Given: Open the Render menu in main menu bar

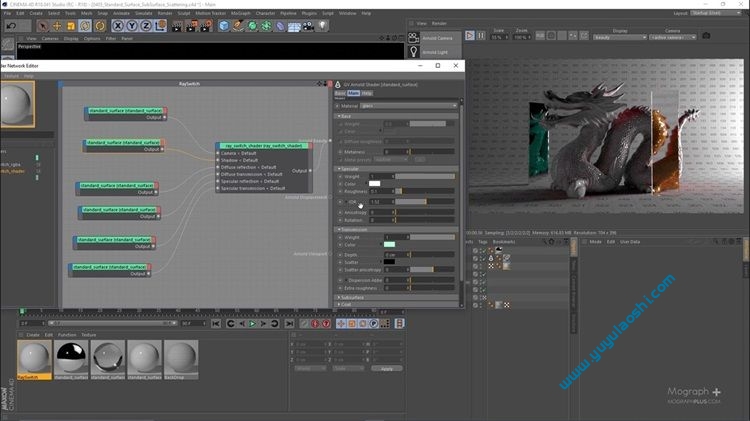Looking at the screenshot, I should (x=165, y=13).
